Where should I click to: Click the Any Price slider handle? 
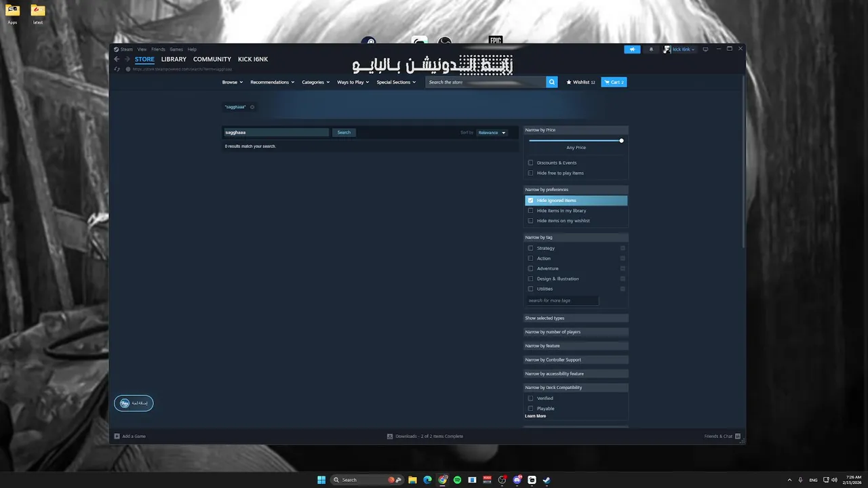click(x=621, y=140)
